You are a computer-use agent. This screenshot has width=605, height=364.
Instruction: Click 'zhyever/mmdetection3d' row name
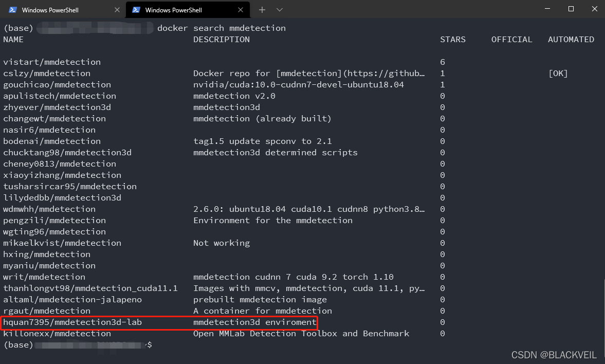pos(57,107)
